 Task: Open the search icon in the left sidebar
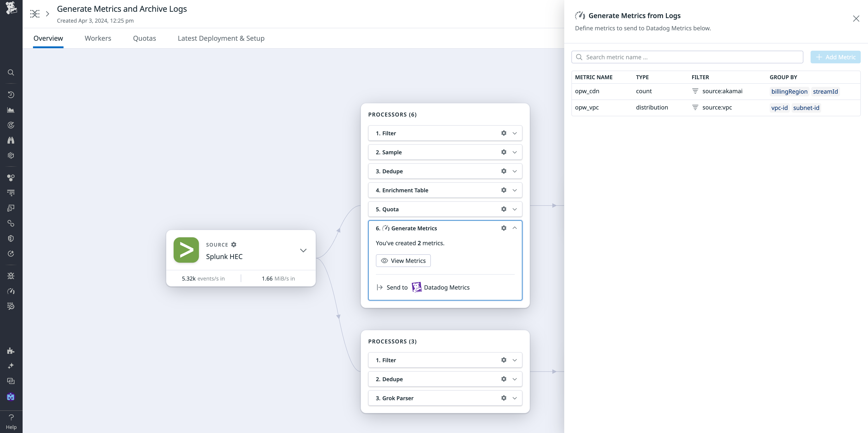coord(11,72)
